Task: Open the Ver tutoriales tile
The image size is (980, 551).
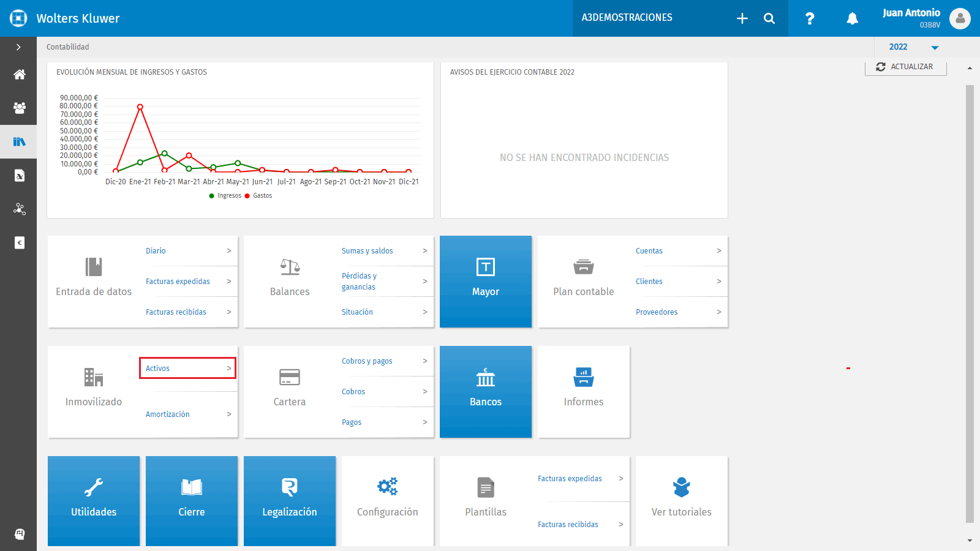Action: click(682, 501)
